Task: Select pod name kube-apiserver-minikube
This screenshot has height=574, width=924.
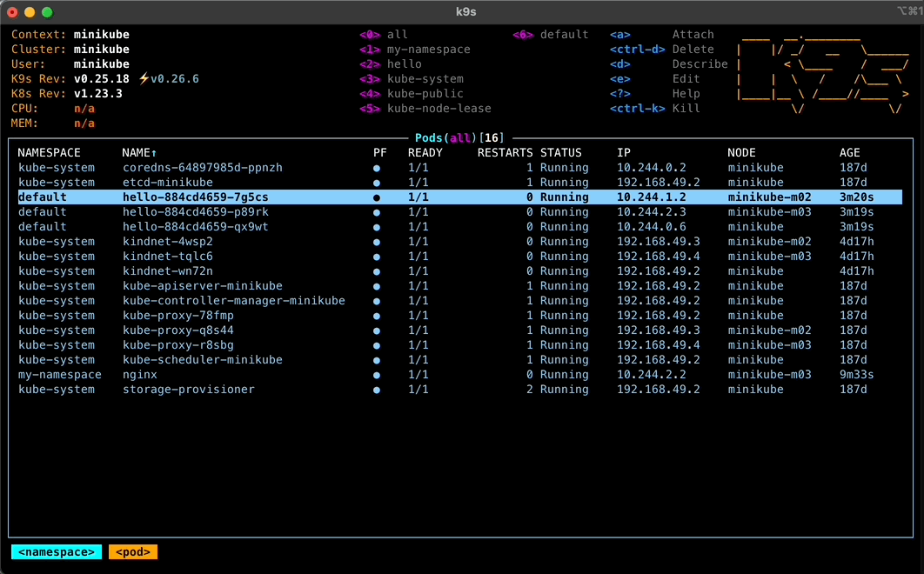Action: coord(202,286)
